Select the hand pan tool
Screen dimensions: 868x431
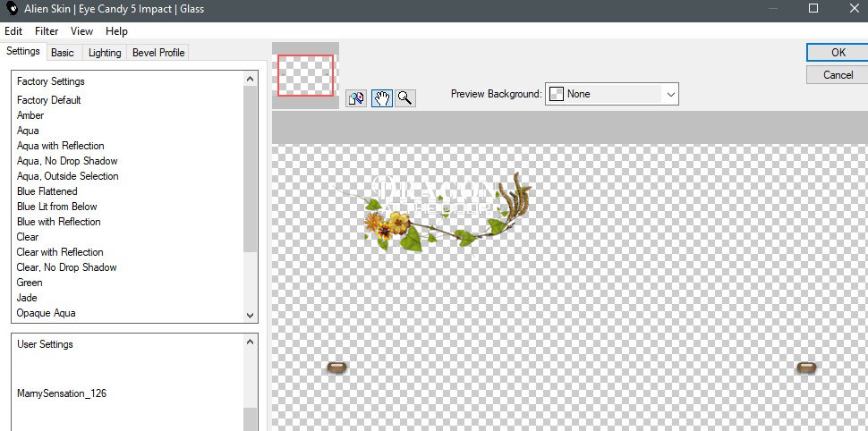click(x=381, y=98)
